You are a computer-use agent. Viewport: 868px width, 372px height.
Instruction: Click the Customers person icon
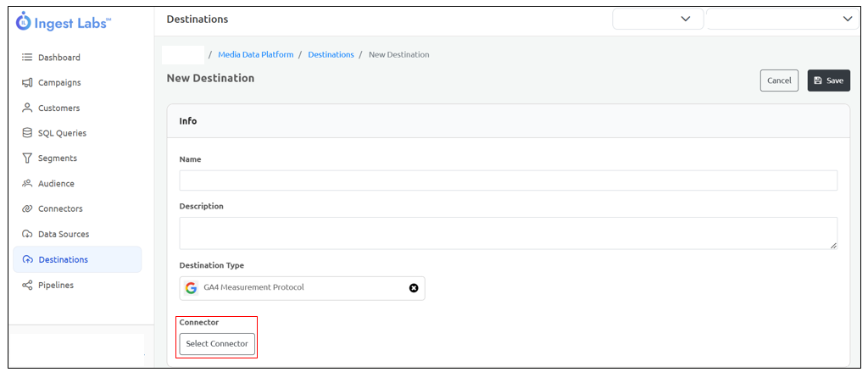pos(27,108)
